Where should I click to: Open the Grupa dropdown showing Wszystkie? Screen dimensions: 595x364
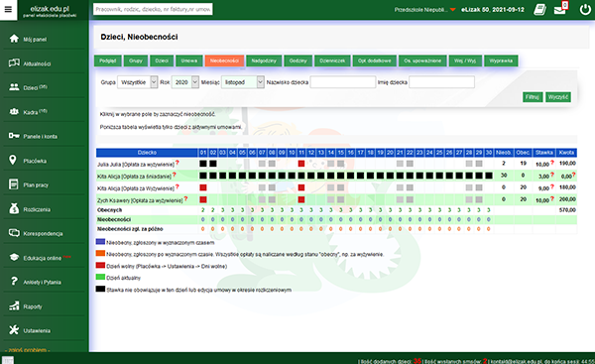[x=138, y=82]
